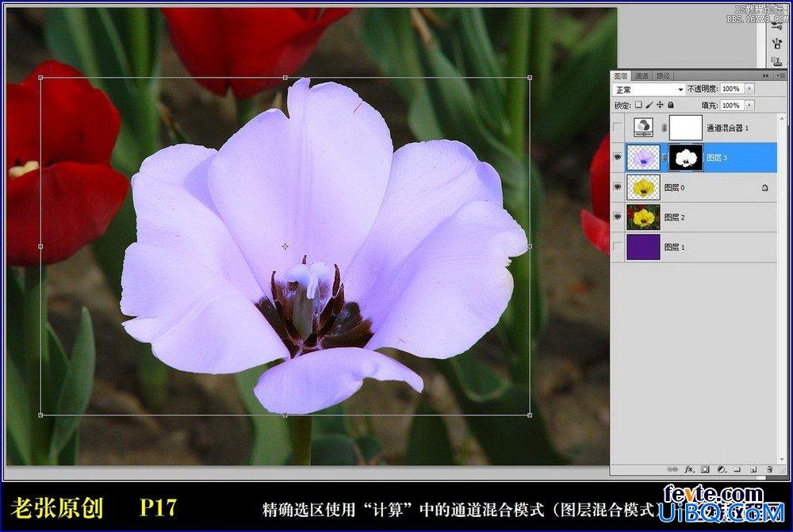793x532 pixels.
Task: Click the 不透明度 label
Action: pyautogui.click(x=702, y=89)
